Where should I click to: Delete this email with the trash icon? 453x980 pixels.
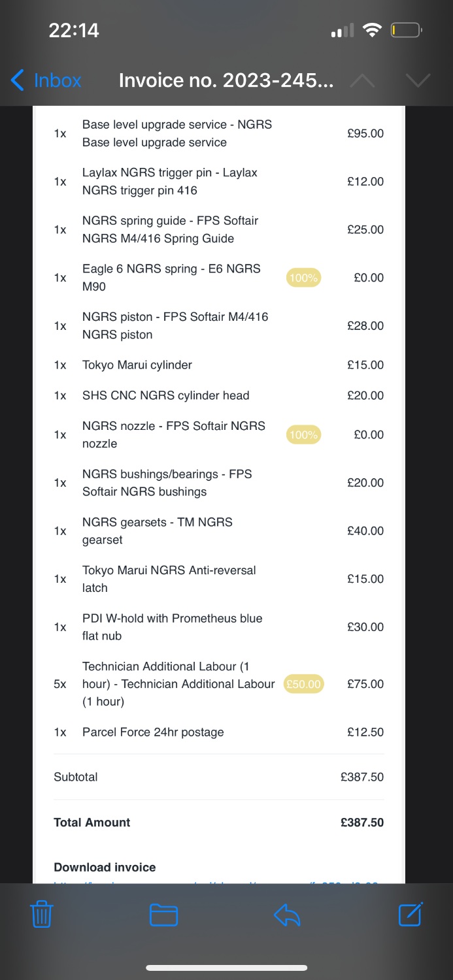point(42,914)
